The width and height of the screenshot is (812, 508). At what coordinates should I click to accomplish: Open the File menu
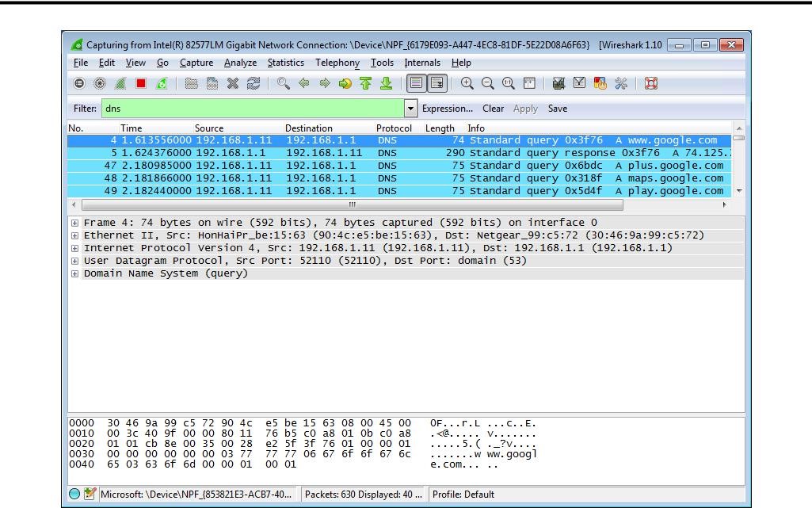[x=81, y=63]
